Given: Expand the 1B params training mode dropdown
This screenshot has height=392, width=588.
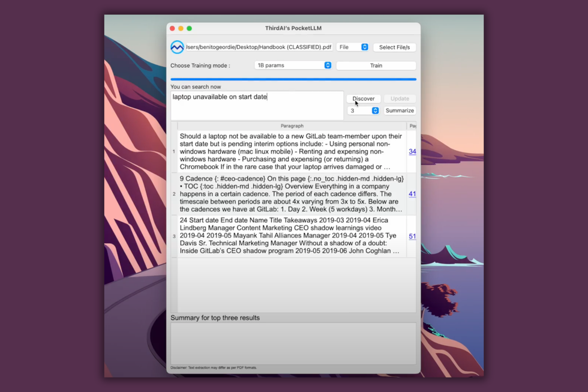Looking at the screenshot, I should click(x=293, y=65).
